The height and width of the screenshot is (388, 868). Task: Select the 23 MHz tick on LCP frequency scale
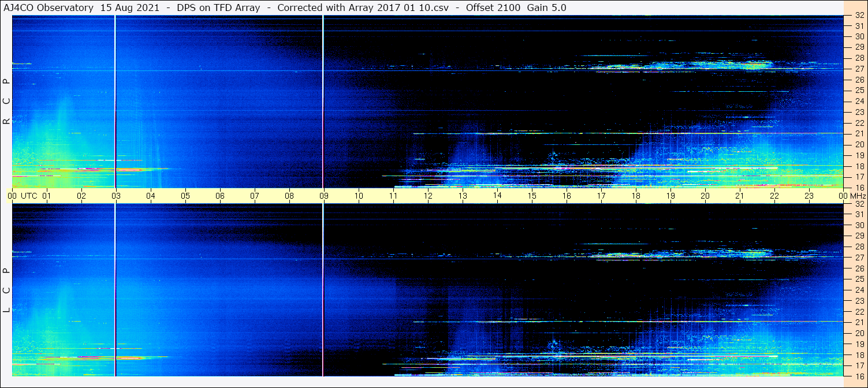(x=859, y=301)
